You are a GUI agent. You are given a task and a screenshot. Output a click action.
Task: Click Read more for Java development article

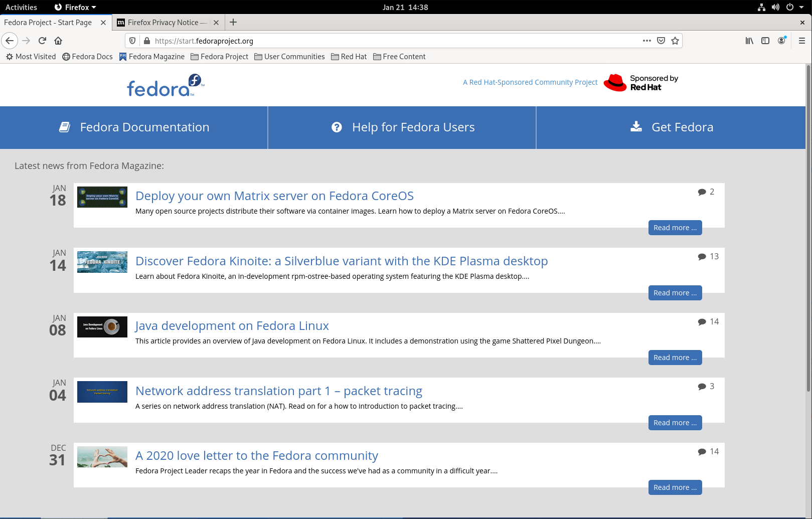pyautogui.click(x=675, y=358)
